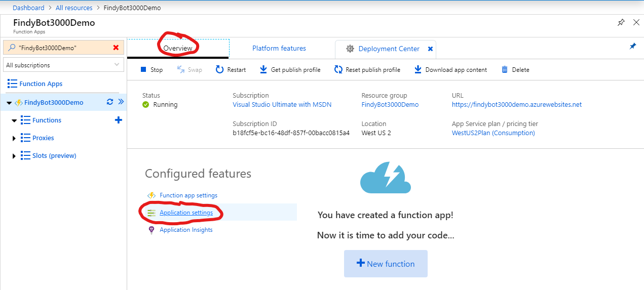Open FindyBot3000Demo resource group link

(x=390, y=105)
